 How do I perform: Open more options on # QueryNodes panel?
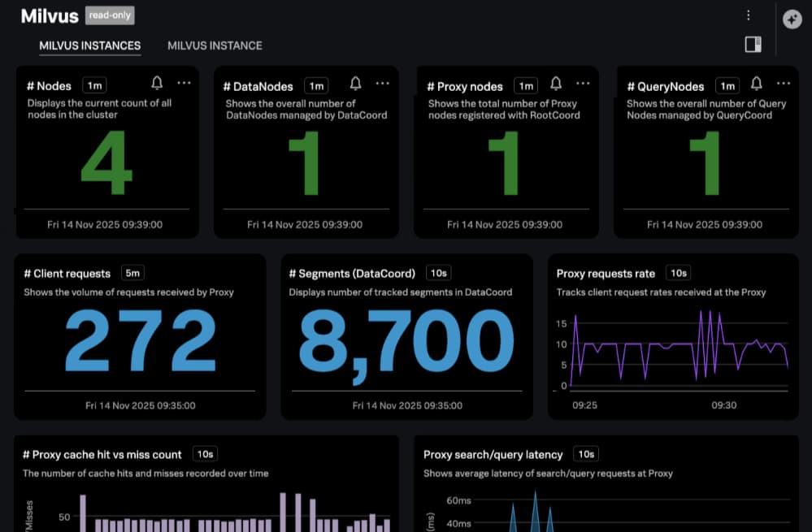pyautogui.click(x=783, y=84)
